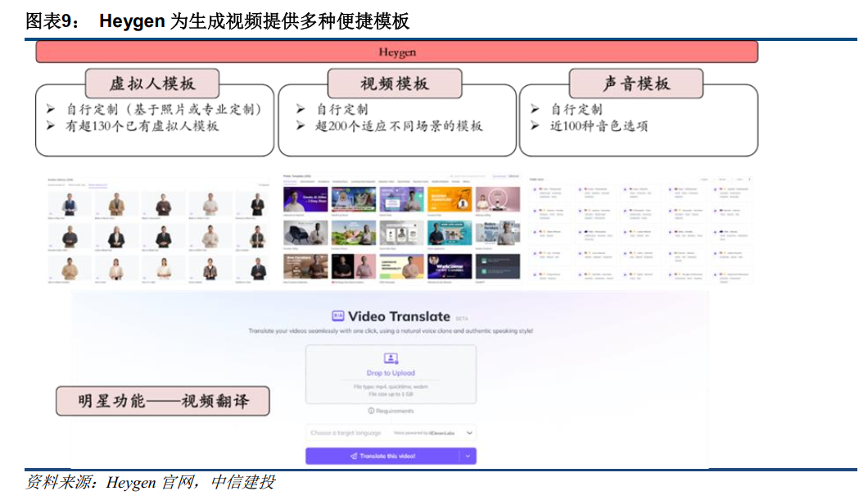Open the grey armchair video template thumbnail
The height and width of the screenshot is (500, 868).
coord(305,233)
